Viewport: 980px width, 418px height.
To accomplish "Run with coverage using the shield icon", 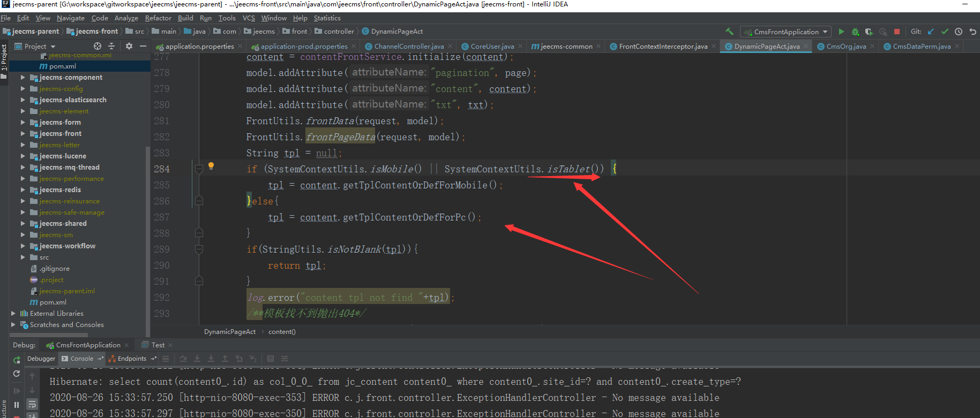I will 869,32.
